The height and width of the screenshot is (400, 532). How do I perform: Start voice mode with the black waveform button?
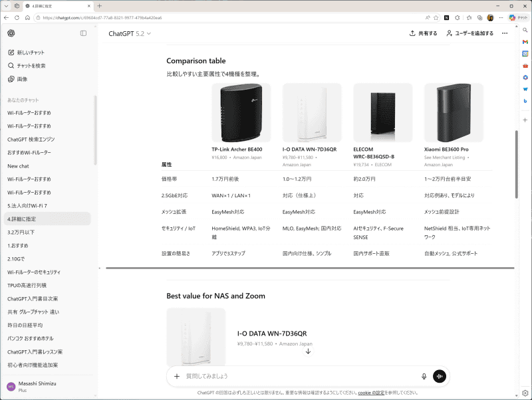pos(440,376)
